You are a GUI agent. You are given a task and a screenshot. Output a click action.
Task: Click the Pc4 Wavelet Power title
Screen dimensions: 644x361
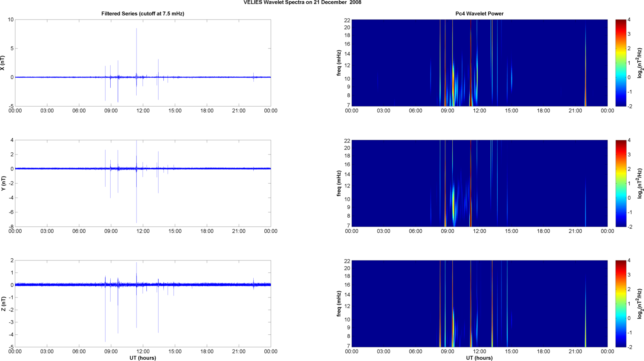[479, 14]
